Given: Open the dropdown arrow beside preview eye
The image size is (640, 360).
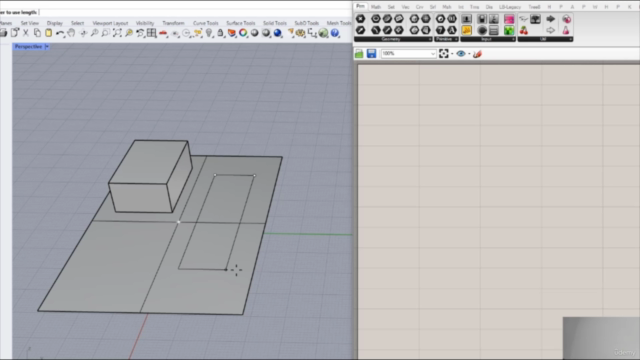Looking at the screenshot, I should [x=469, y=54].
